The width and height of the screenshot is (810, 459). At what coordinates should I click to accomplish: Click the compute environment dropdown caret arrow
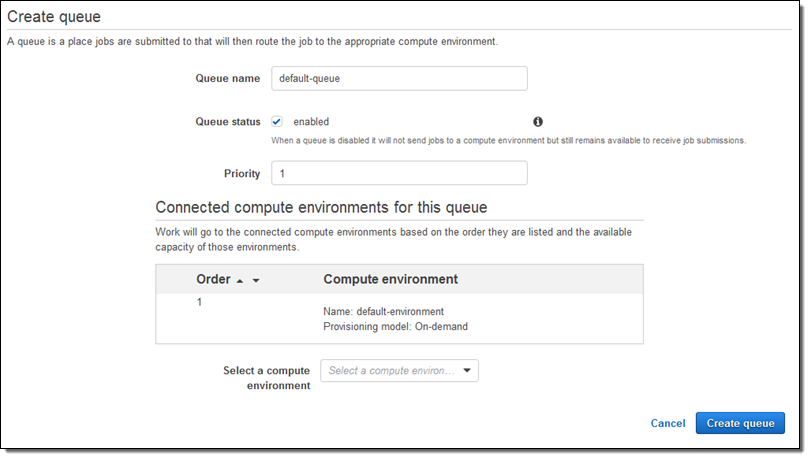[467, 371]
